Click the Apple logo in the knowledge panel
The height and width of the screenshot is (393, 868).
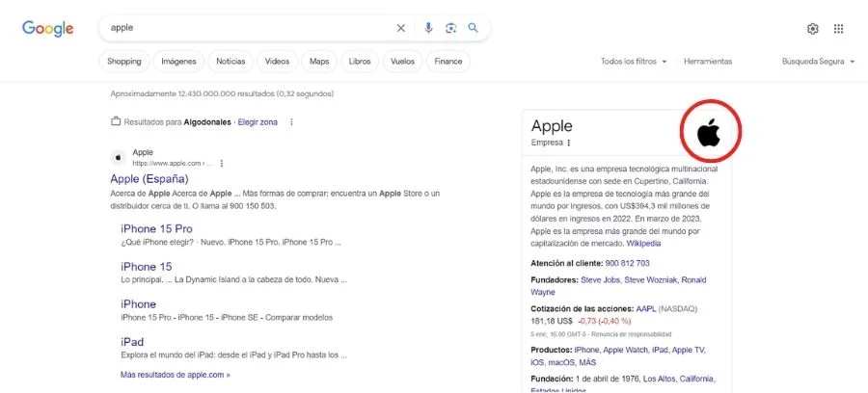pos(709,133)
